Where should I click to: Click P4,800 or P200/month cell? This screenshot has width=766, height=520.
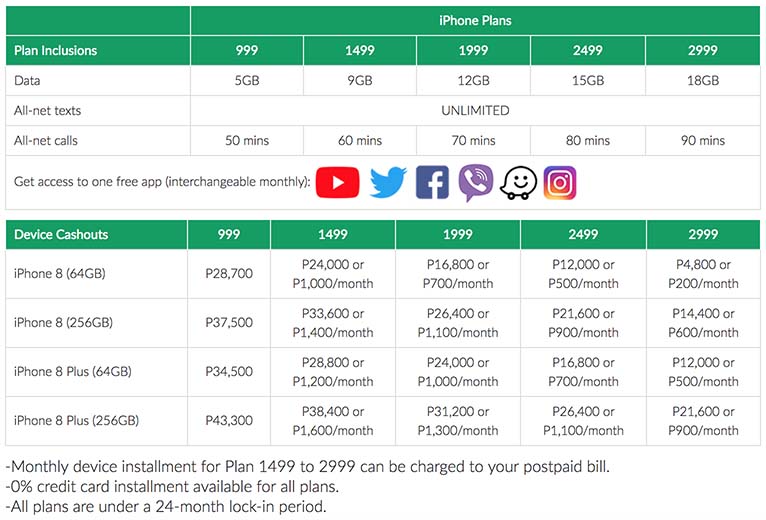pos(703,274)
